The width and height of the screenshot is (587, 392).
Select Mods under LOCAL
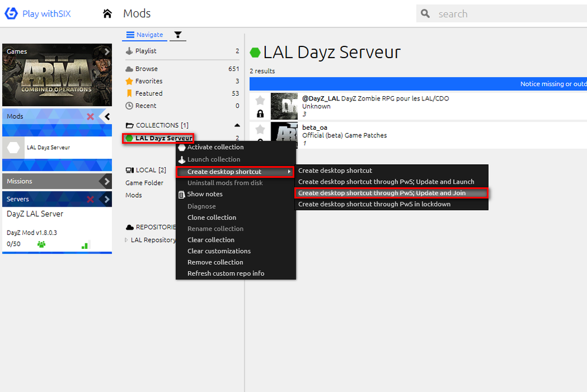(134, 195)
